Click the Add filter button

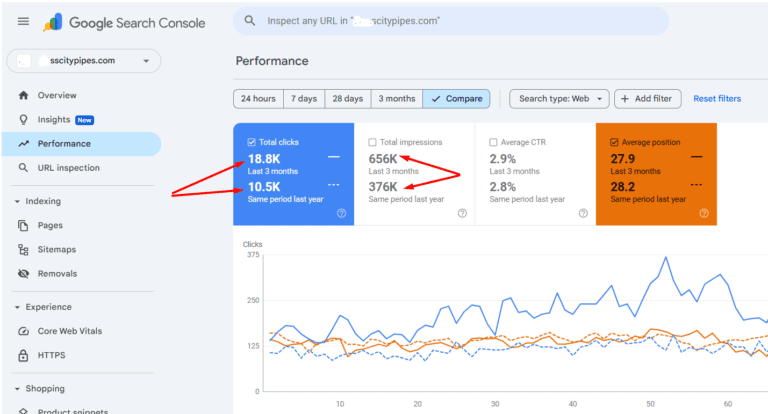[648, 99]
